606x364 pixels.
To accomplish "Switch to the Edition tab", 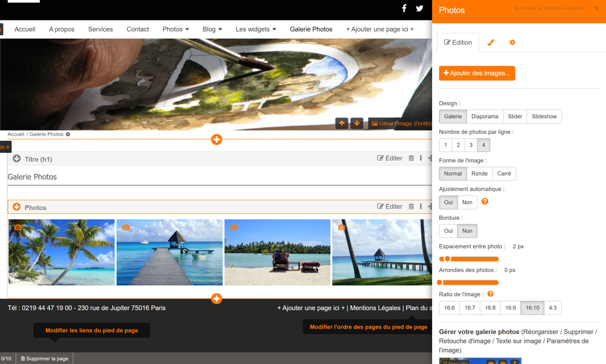I will (x=458, y=42).
